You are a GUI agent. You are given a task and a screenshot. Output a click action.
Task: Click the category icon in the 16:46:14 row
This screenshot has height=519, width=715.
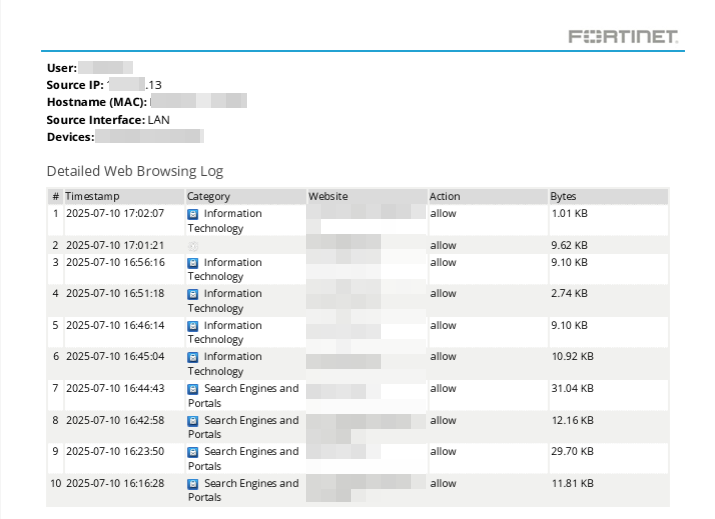coord(193,326)
